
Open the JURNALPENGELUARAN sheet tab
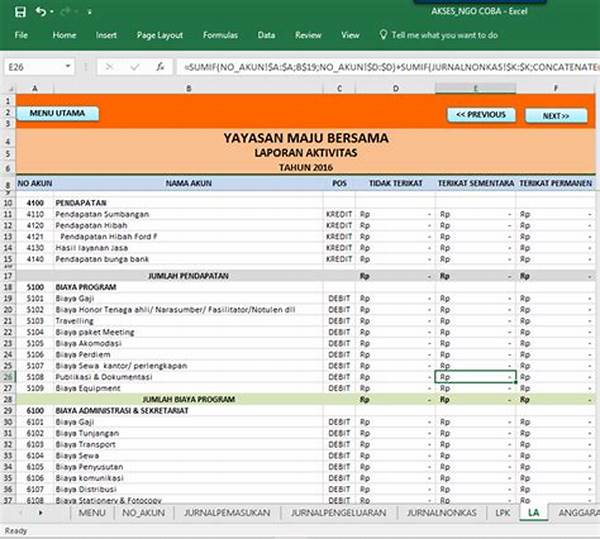pyautogui.click(x=338, y=513)
